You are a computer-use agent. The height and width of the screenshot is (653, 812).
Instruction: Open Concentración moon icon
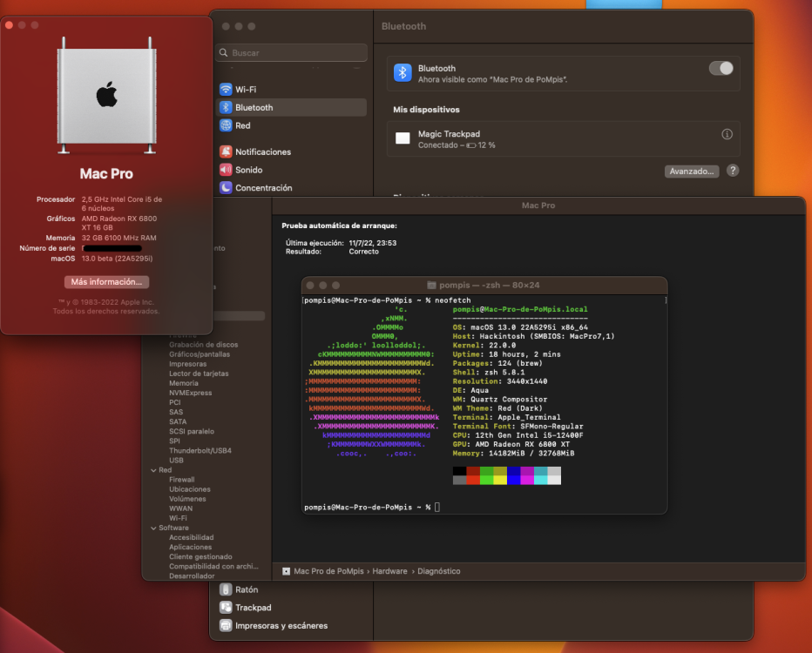226,188
